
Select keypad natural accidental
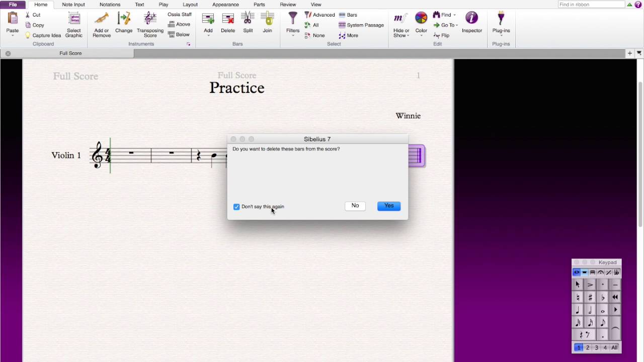(x=578, y=297)
